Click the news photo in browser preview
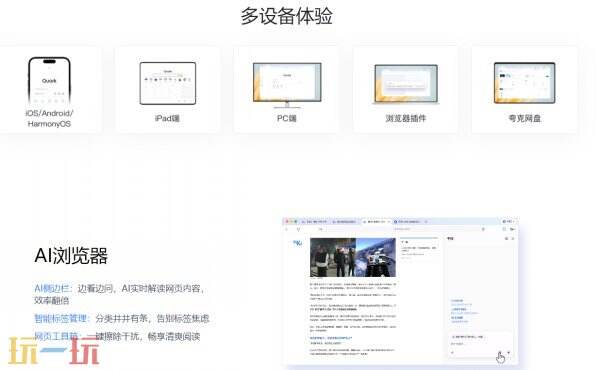The width and height of the screenshot is (600, 370). [353, 257]
